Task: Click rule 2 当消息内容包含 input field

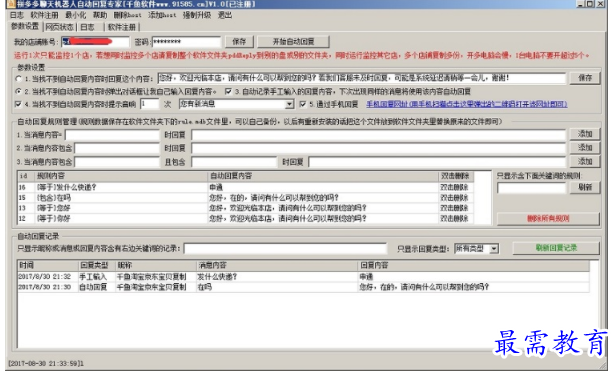Action: [117, 148]
